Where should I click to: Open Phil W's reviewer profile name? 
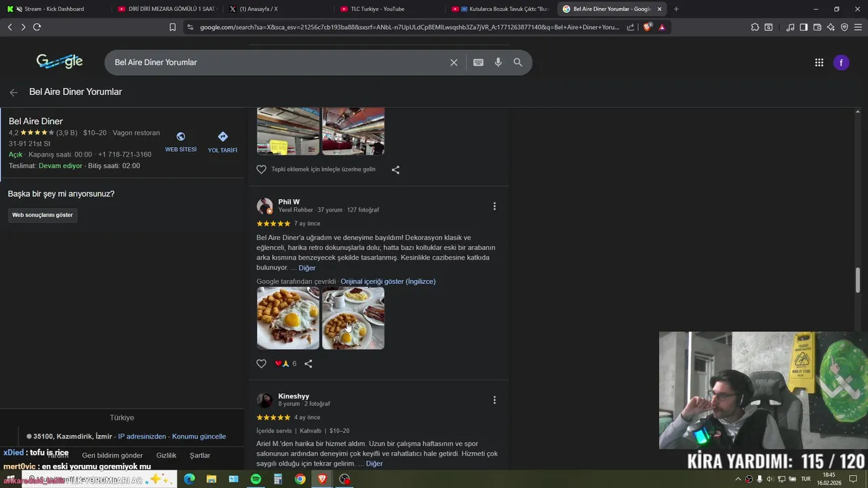tap(289, 202)
